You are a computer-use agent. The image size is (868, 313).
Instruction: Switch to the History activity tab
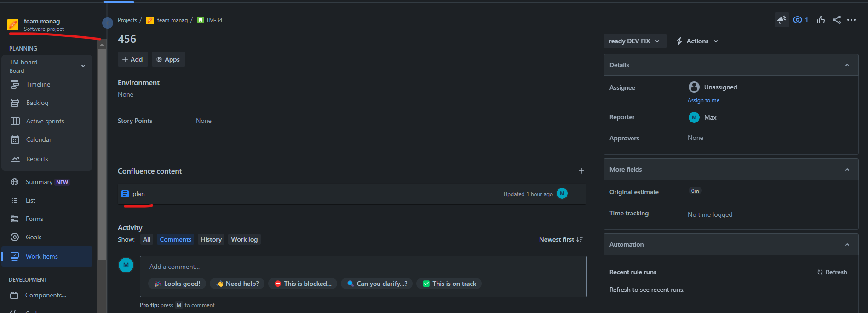[x=211, y=239]
